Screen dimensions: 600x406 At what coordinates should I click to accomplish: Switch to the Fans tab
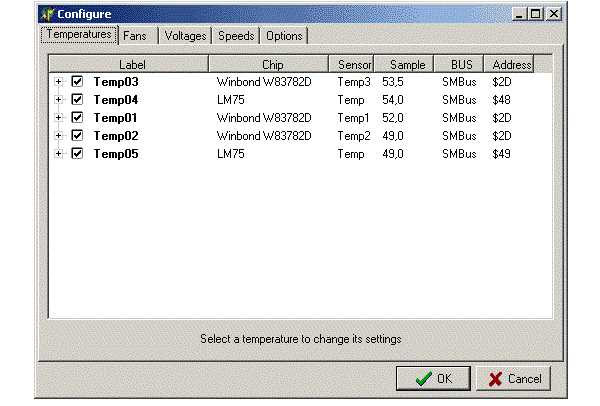(135, 36)
